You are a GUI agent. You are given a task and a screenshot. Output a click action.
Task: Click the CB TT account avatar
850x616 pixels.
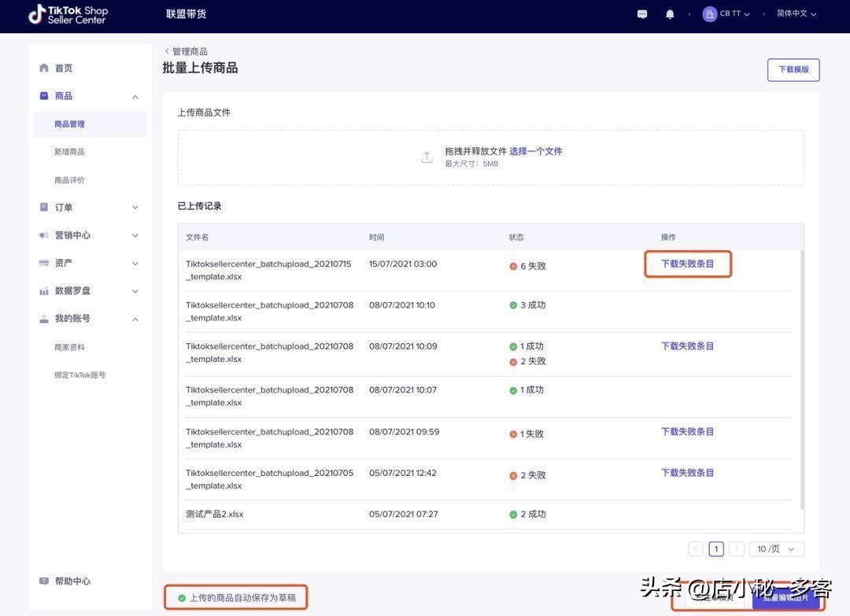click(x=709, y=14)
